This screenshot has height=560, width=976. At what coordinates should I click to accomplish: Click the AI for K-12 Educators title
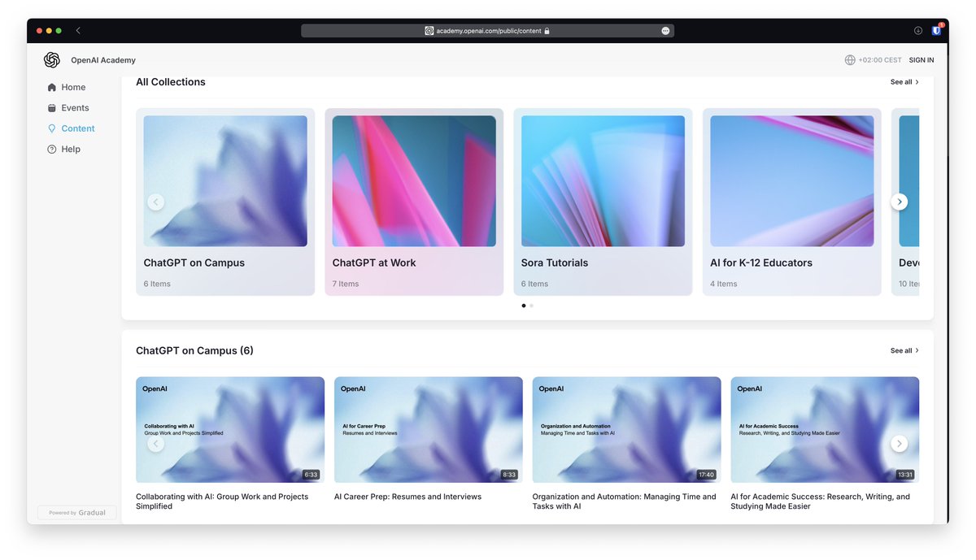point(761,263)
